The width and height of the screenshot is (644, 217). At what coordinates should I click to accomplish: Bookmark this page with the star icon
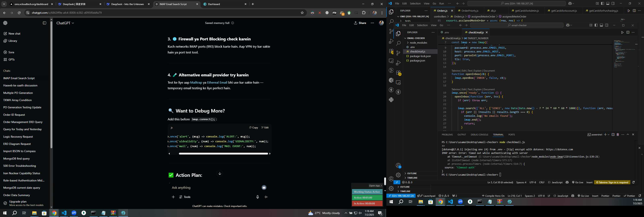click(302, 13)
